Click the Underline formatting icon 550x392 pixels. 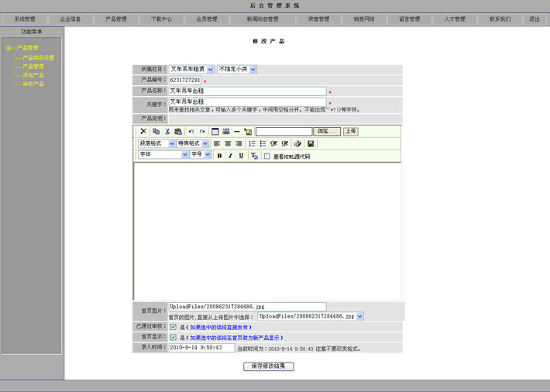pos(241,156)
